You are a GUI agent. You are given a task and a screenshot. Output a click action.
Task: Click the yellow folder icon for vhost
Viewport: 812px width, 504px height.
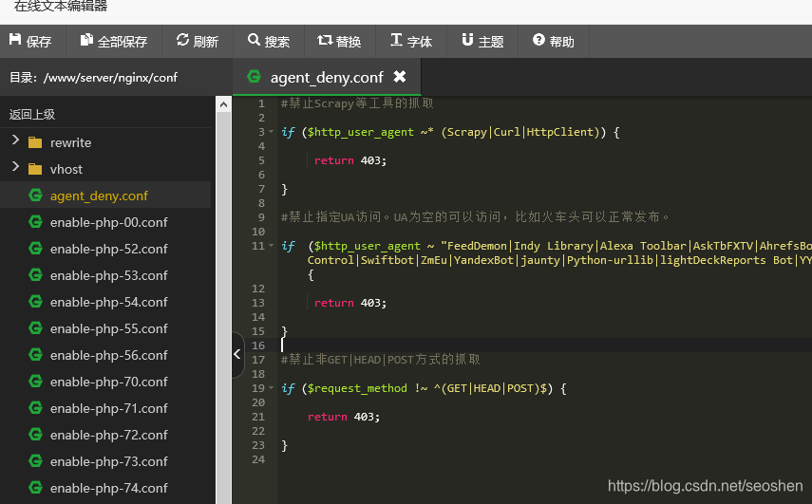tap(35, 169)
